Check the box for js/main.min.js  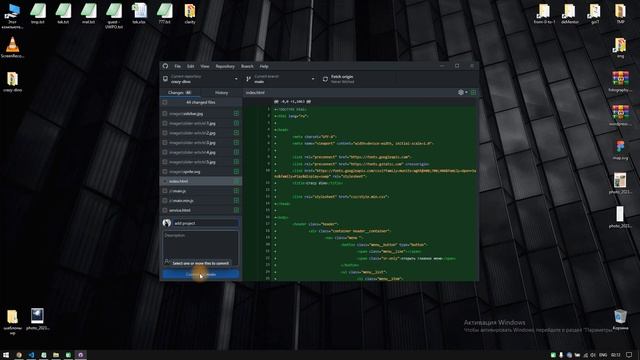(x=165, y=200)
